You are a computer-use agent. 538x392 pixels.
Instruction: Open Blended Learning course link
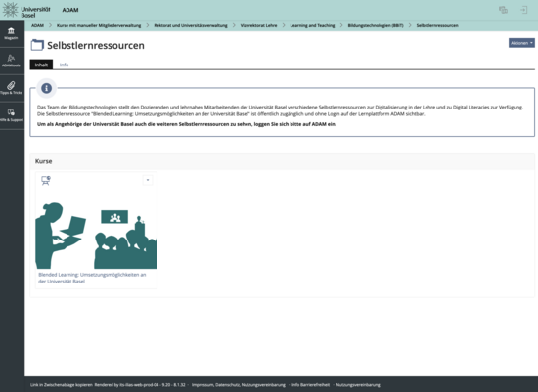pos(92,278)
